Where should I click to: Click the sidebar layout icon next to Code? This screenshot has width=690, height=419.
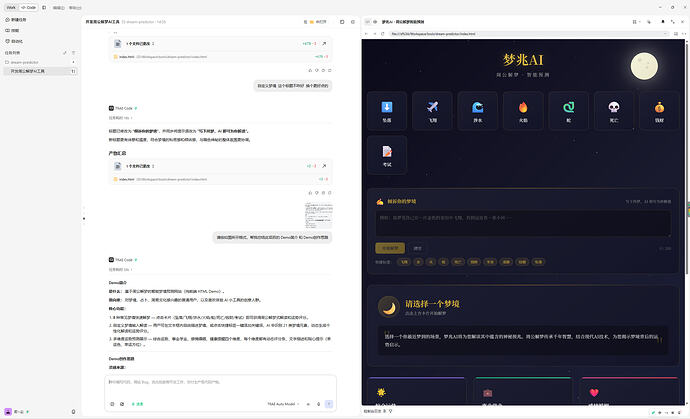pyautogui.click(x=44, y=7)
